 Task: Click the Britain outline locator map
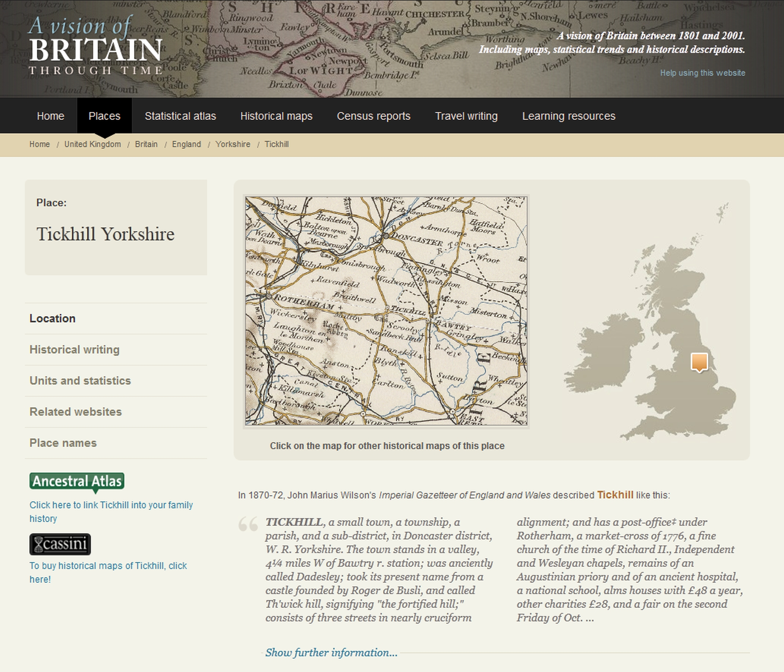pyautogui.click(x=649, y=322)
